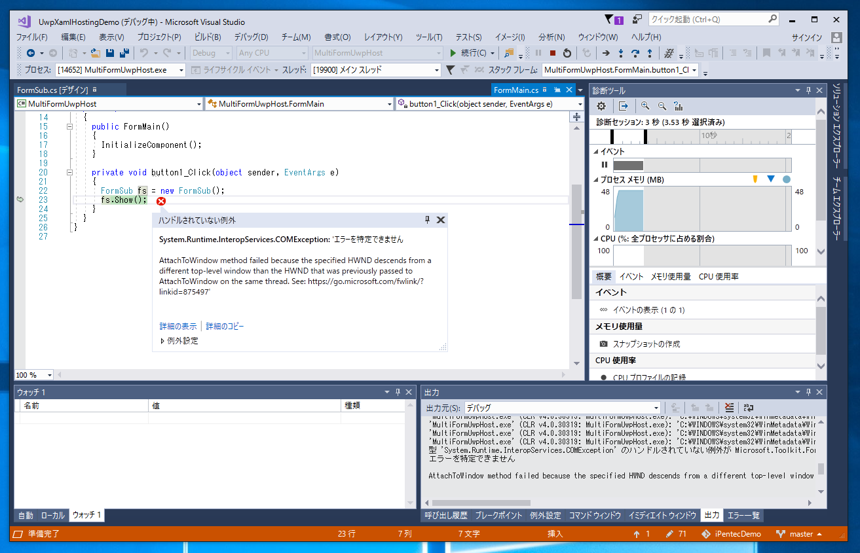Pin the unhandled exception popup
The height and width of the screenshot is (553, 860).
(x=427, y=219)
